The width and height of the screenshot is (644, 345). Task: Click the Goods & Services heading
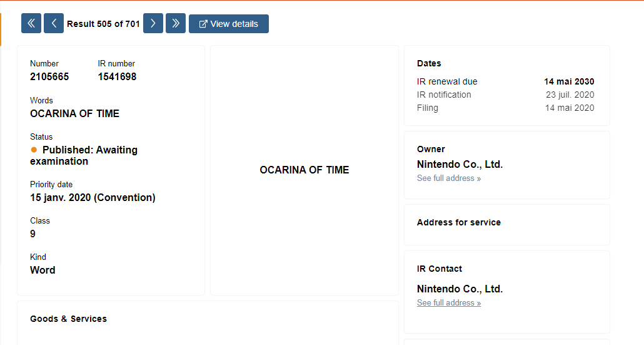[69, 319]
